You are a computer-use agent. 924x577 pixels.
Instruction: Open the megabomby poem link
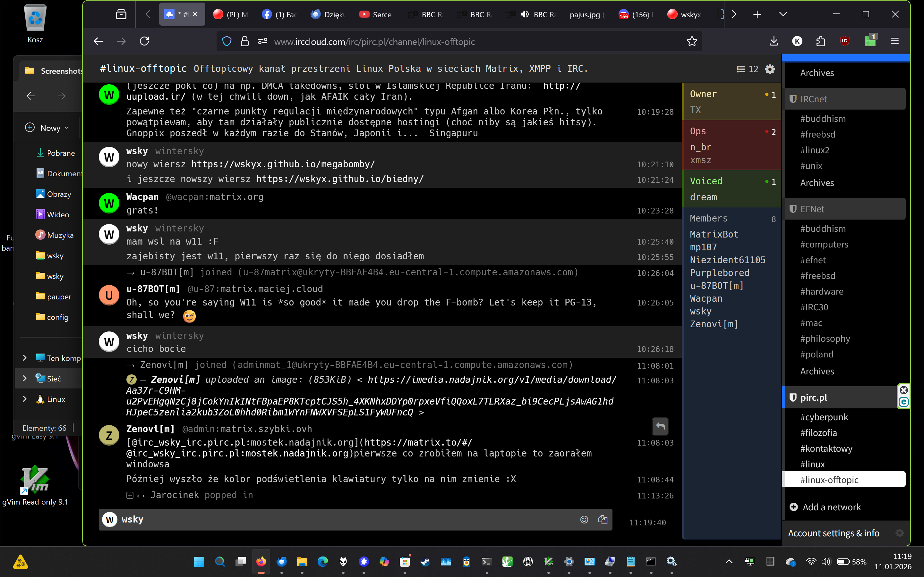pyautogui.click(x=283, y=164)
